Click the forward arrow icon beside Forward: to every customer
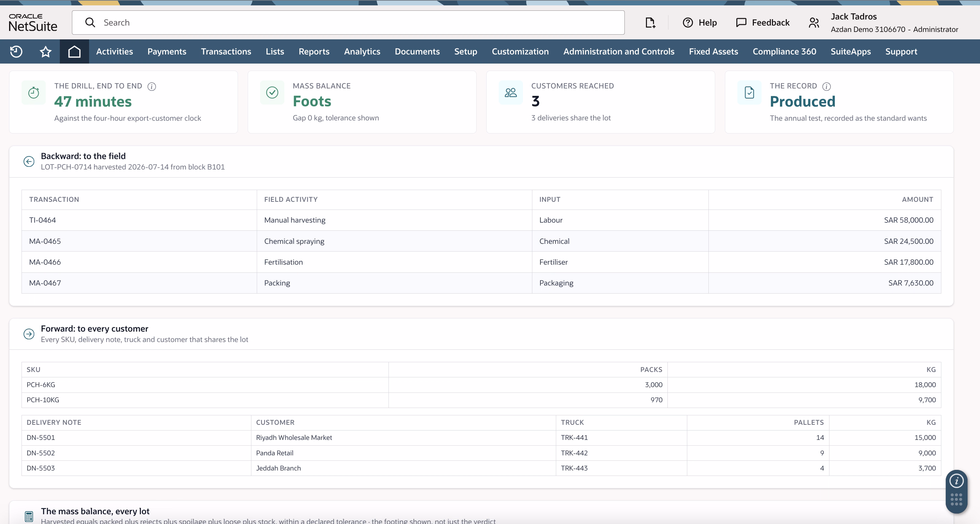 point(29,334)
